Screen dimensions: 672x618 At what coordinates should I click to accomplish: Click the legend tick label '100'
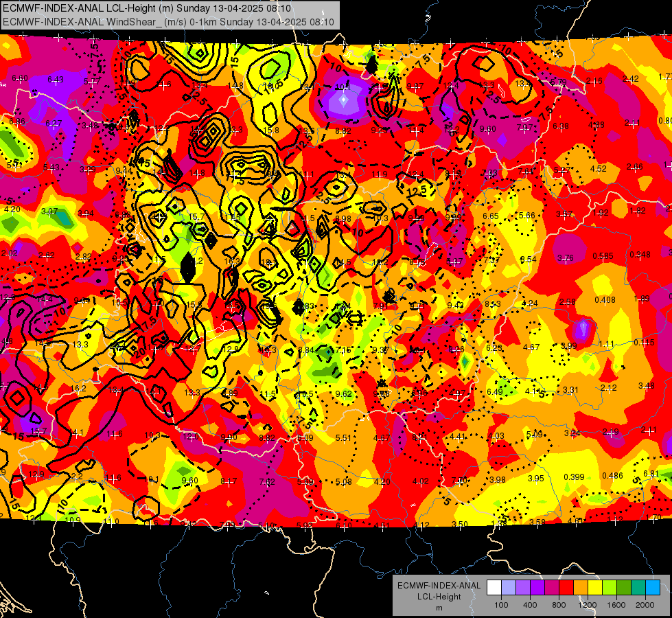[501, 605]
